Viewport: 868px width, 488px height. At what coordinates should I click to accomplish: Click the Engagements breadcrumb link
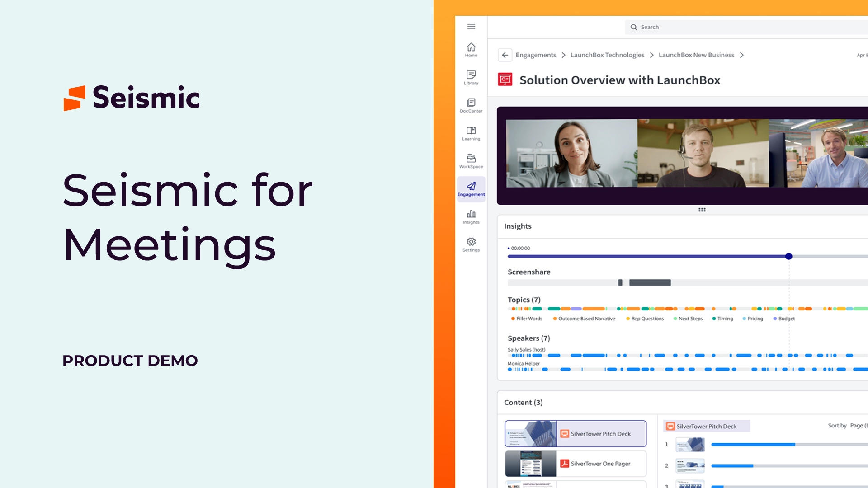coord(536,55)
